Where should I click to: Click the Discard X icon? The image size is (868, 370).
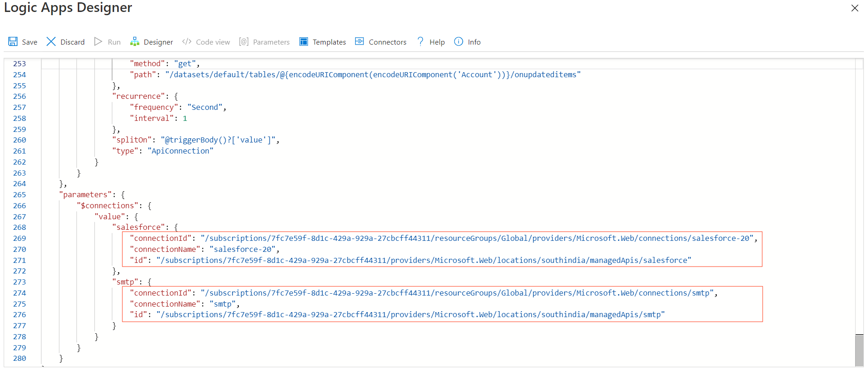51,42
